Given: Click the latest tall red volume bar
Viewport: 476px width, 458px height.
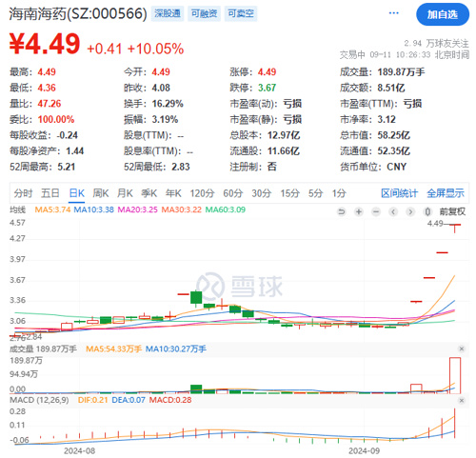Looking at the screenshot, I should (x=455, y=375).
